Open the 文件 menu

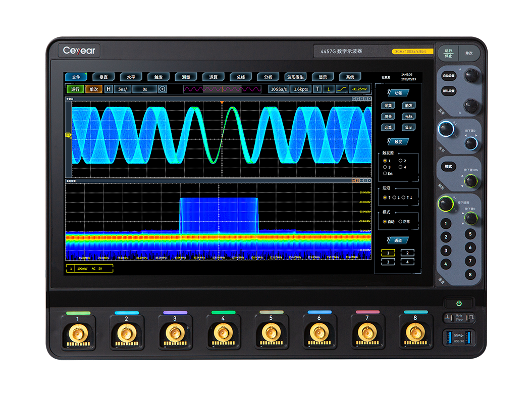tap(76, 77)
